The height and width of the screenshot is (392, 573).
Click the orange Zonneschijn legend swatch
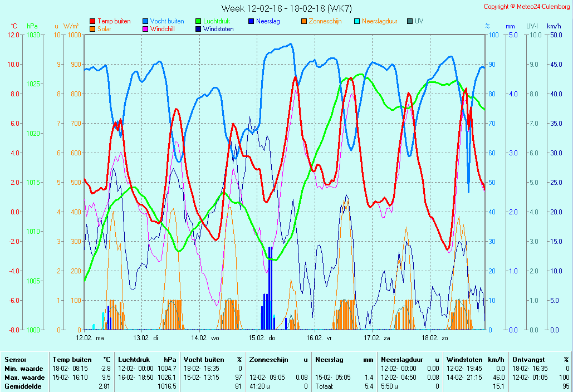(x=304, y=21)
